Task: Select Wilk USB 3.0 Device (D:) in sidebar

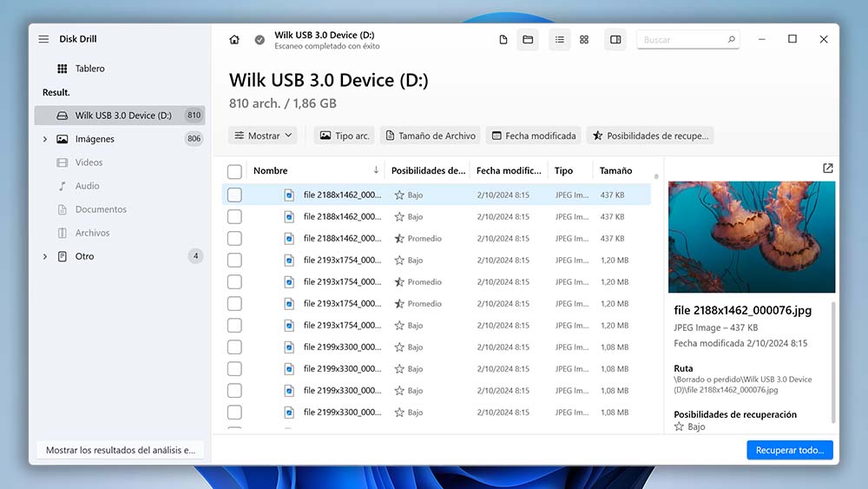Action: click(x=120, y=116)
